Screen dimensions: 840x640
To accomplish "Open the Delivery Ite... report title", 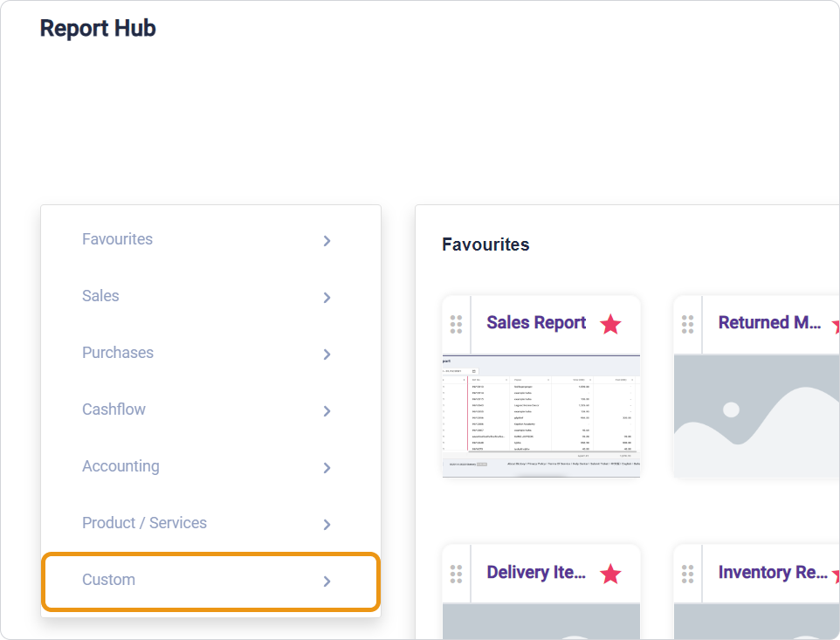I will coord(536,572).
